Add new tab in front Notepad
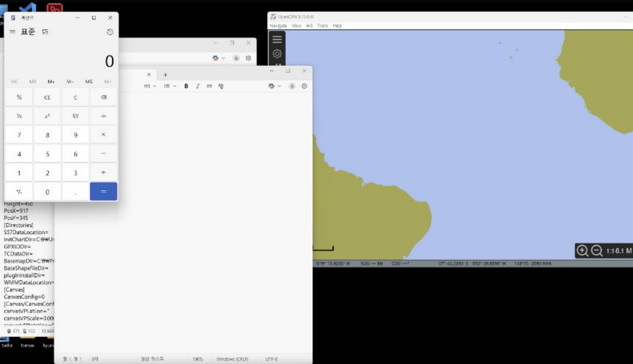The height and width of the screenshot is (364, 633). [165, 75]
